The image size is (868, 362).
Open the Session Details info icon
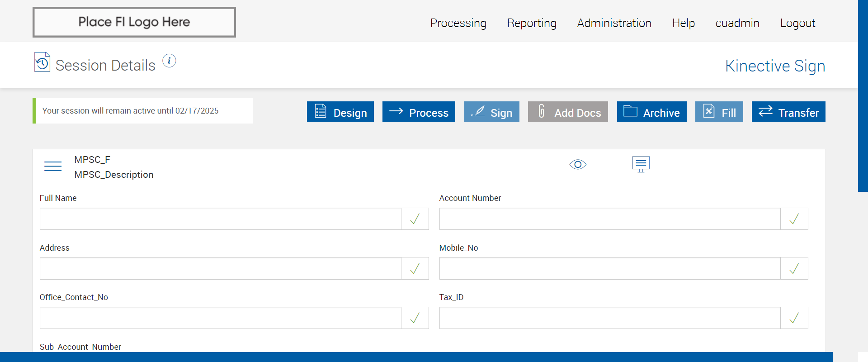coord(169,61)
